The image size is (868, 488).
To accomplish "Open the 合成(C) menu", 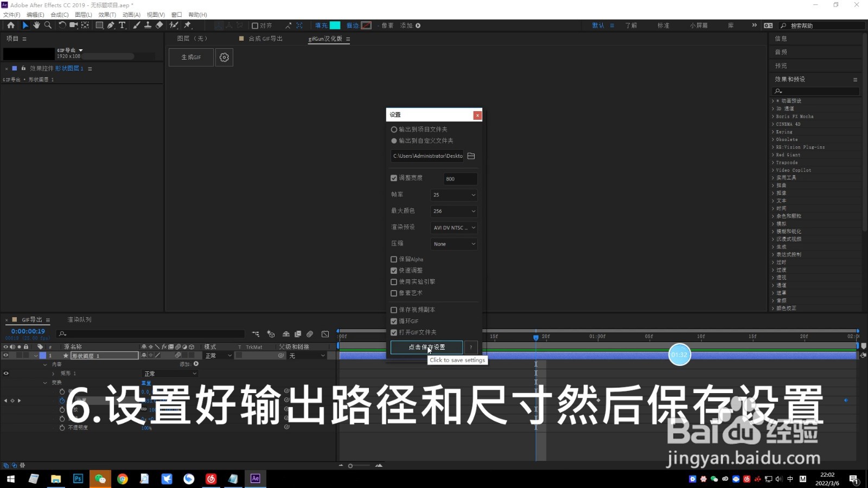I will coord(59,15).
